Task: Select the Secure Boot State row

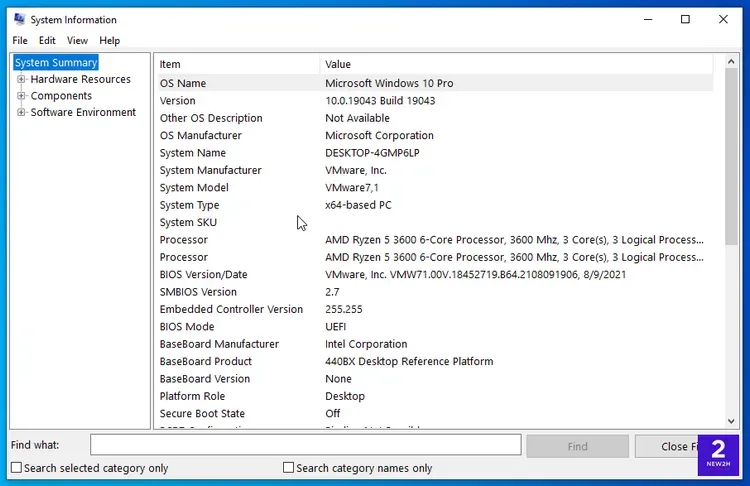Action: pos(435,414)
